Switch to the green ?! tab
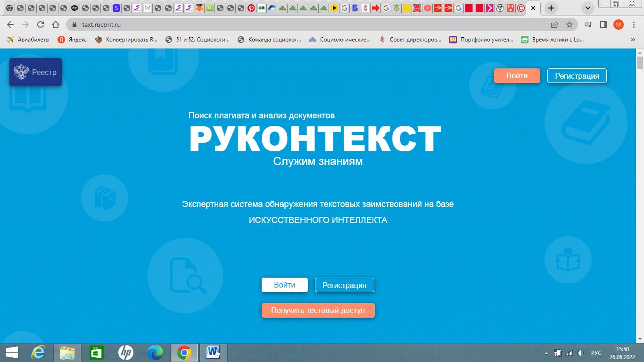This screenshot has width=644, height=362. 209,8
